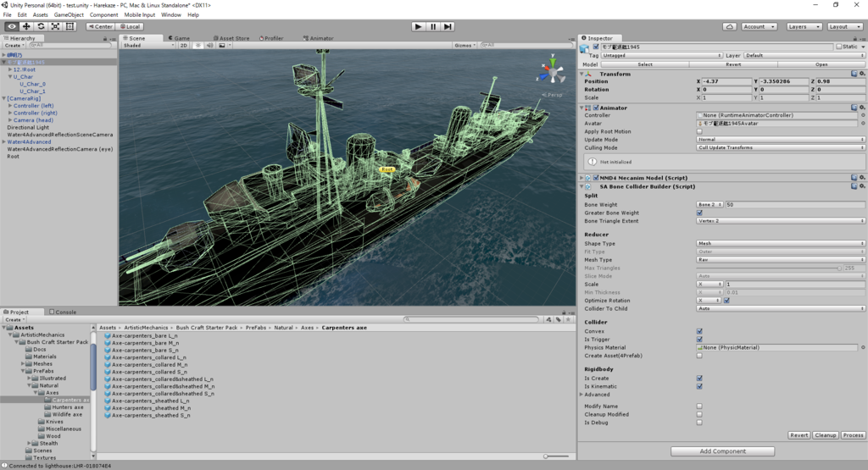
Task: Click the Pause button
Action: click(433, 26)
